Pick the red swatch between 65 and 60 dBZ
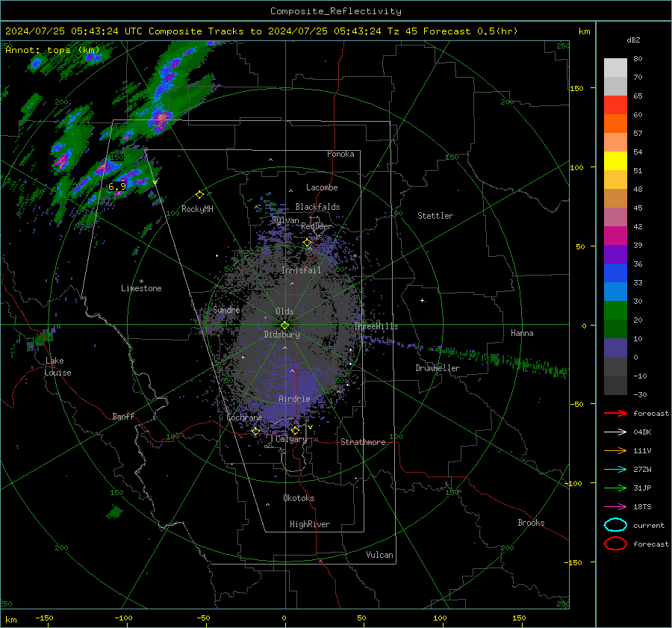The width and height of the screenshot is (672, 628). click(615, 105)
